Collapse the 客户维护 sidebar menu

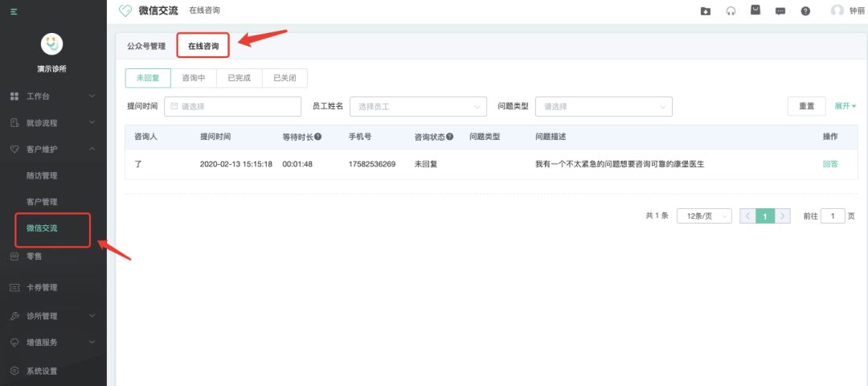pos(92,149)
